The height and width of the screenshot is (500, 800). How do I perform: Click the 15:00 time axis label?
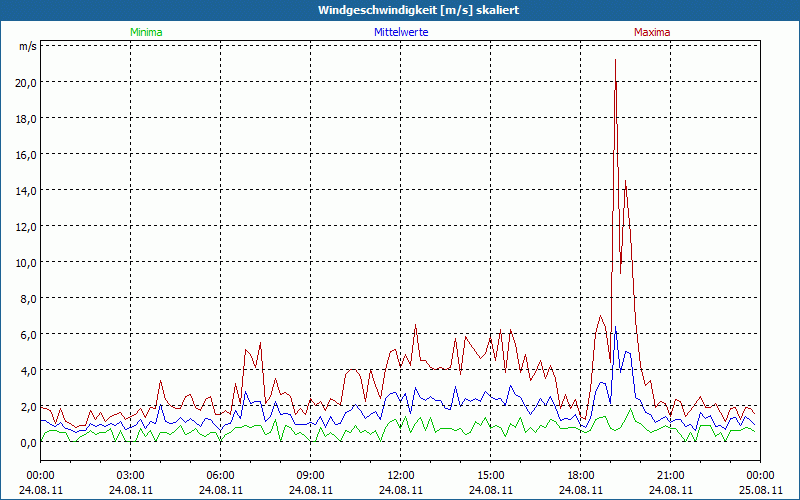491,476
